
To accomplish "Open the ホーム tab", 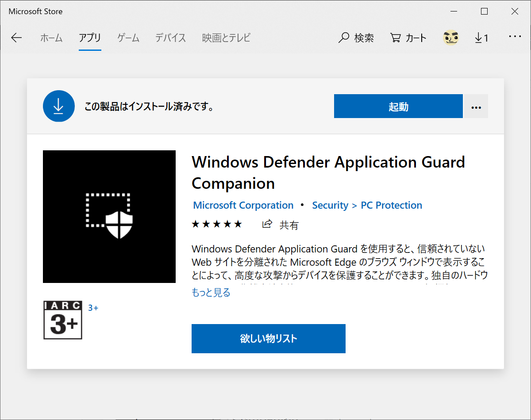I will [x=51, y=38].
